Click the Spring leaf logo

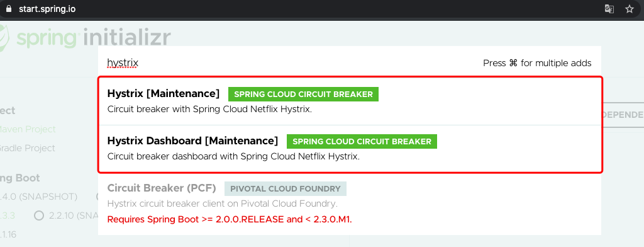[4, 38]
